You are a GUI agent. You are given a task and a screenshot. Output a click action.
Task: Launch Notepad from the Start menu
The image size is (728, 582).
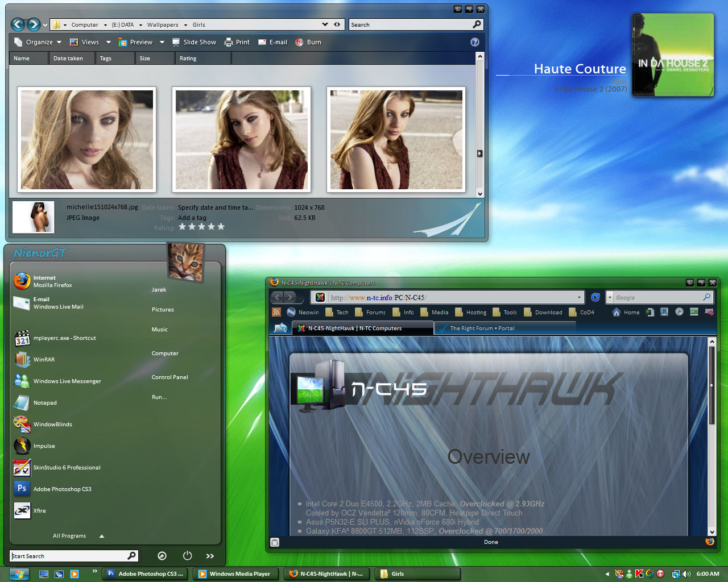(35, 403)
